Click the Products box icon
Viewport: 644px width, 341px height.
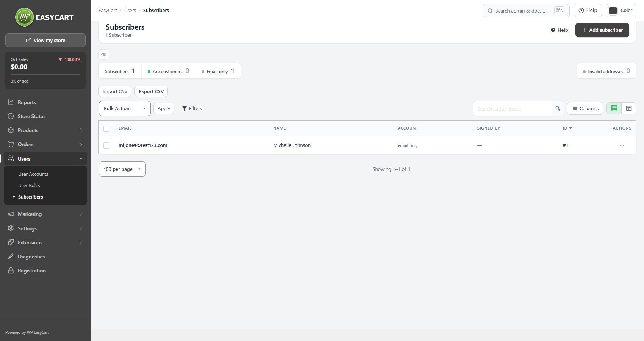click(11, 130)
